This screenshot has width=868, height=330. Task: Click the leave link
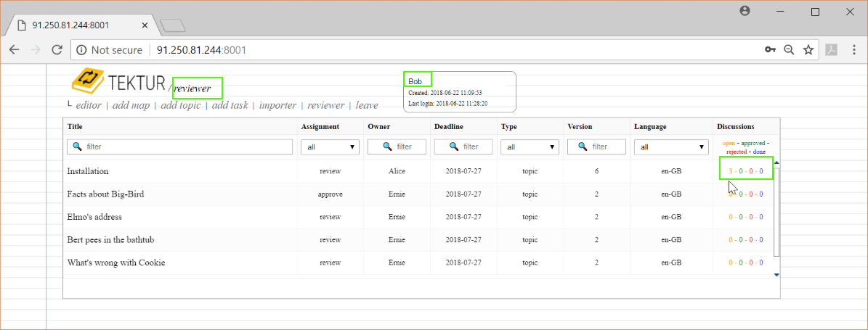pyautogui.click(x=367, y=105)
